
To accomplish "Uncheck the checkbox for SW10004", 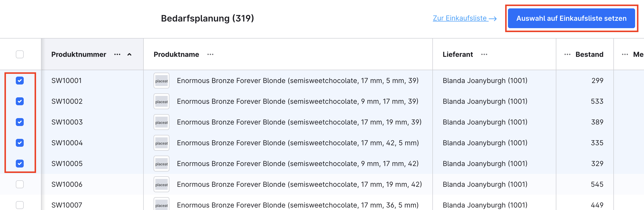I will pos(20,143).
